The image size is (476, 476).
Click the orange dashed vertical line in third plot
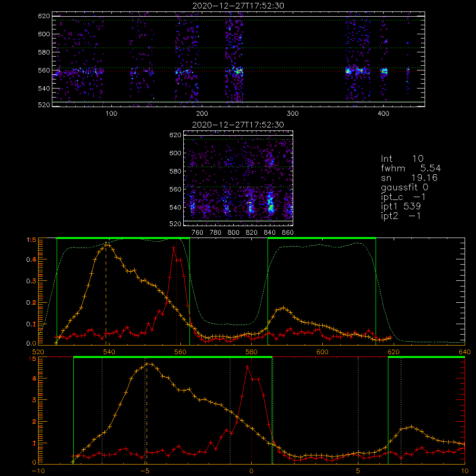click(106, 293)
